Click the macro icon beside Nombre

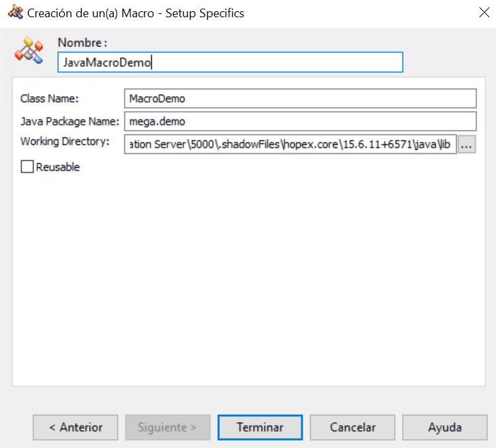28,50
